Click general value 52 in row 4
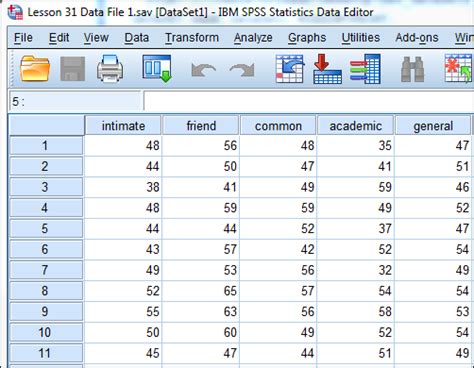 433,208
